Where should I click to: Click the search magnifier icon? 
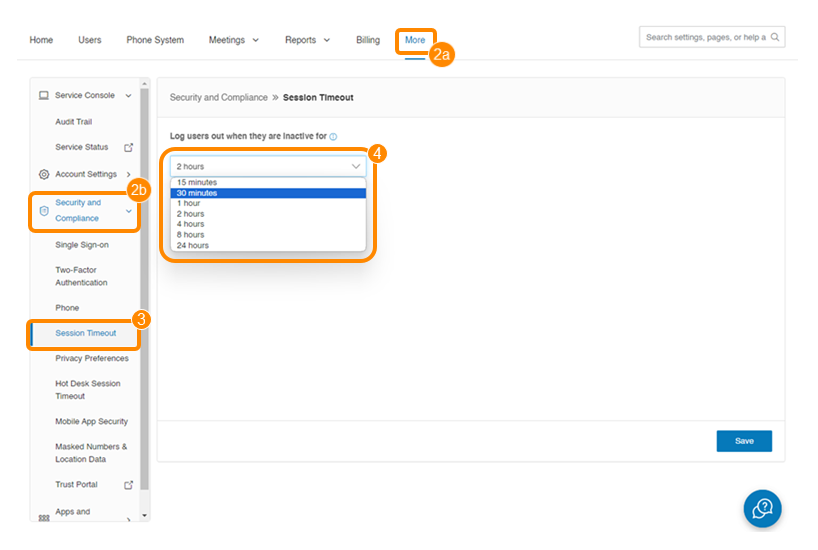click(x=774, y=37)
